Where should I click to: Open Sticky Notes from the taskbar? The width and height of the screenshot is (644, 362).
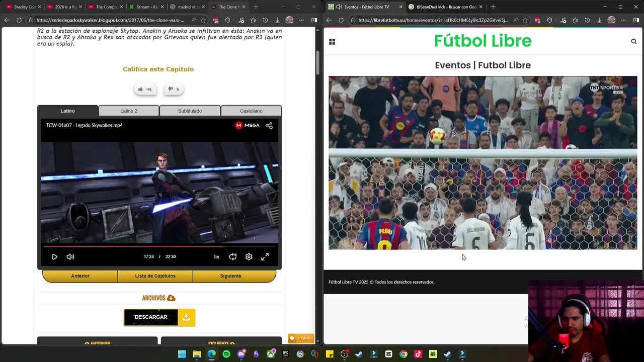330,354
